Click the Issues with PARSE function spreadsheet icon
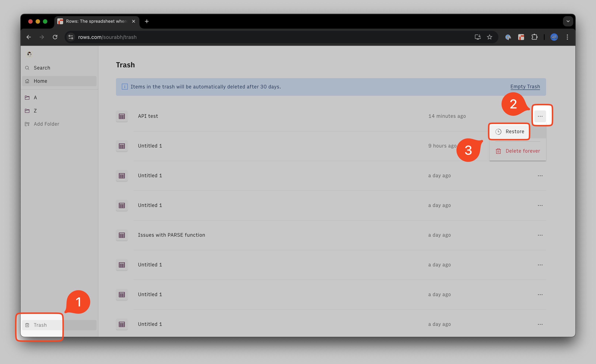Image resolution: width=596 pixels, height=364 pixels. (x=122, y=235)
